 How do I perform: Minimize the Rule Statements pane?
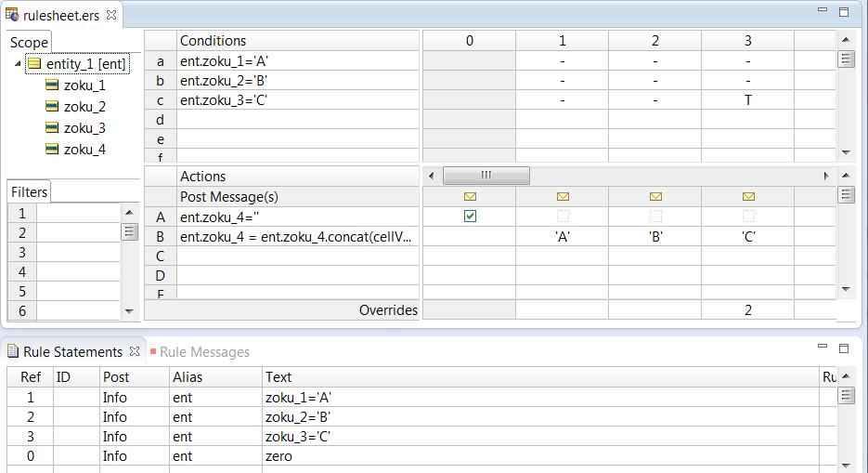click(x=823, y=346)
